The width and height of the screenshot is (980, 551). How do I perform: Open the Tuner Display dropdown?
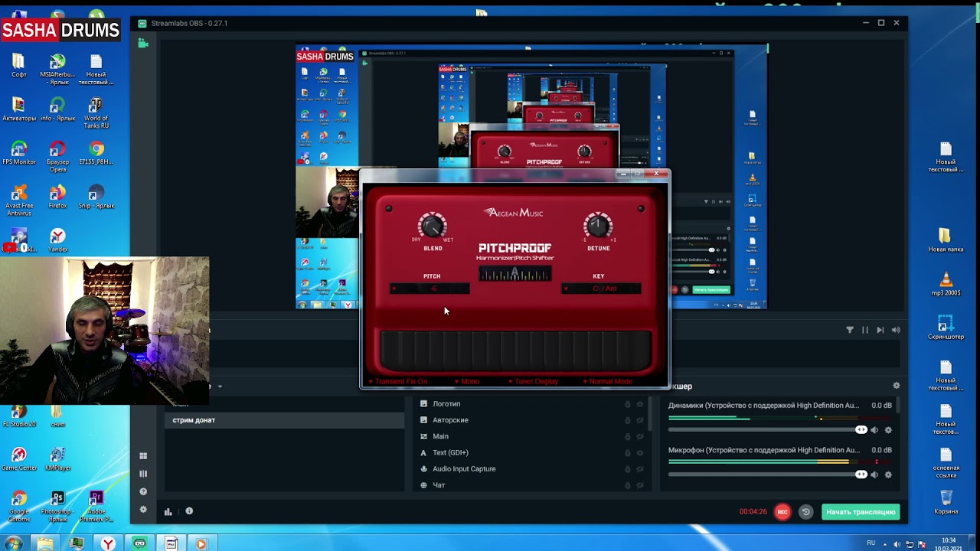point(534,381)
